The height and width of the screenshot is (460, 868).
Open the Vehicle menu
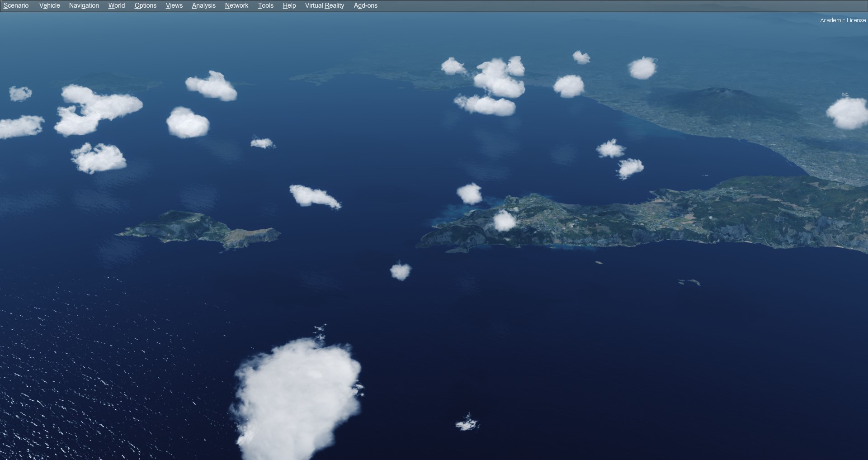coord(49,5)
